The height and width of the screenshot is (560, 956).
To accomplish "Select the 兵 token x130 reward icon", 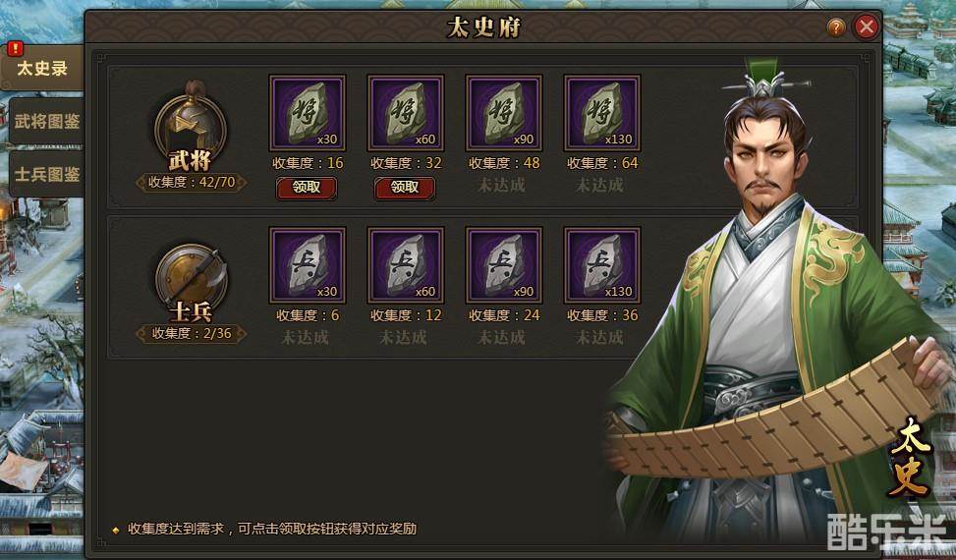I will coord(601,265).
